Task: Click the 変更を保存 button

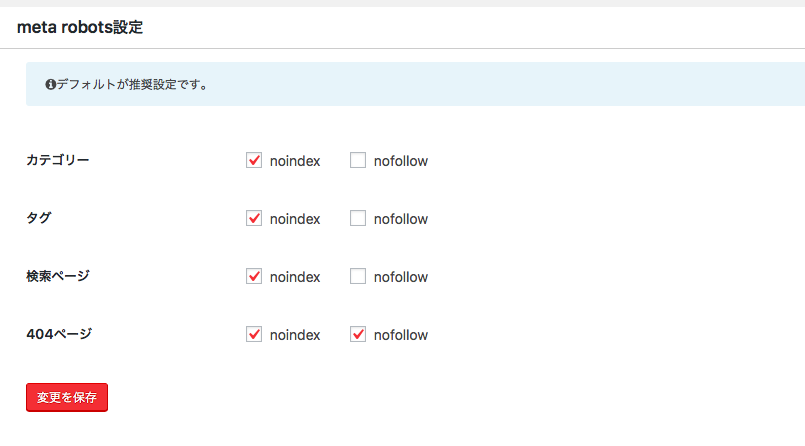Action: [x=67, y=397]
